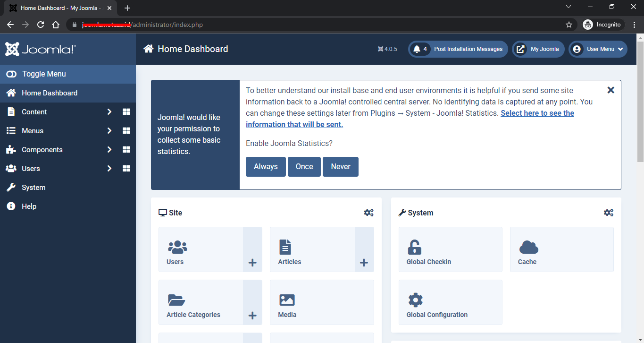Expand the Users sidebar chevron
Image resolution: width=644 pixels, height=343 pixels.
click(x=109, y=169)
